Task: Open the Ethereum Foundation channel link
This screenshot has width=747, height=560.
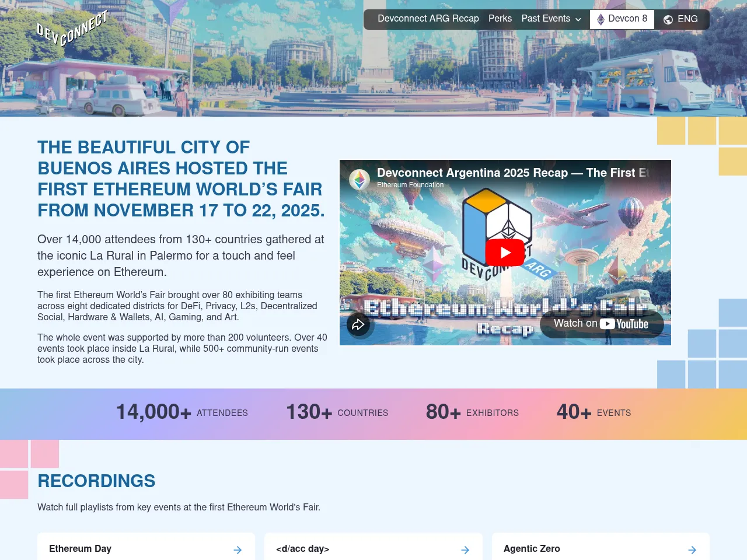Action: 410,185
